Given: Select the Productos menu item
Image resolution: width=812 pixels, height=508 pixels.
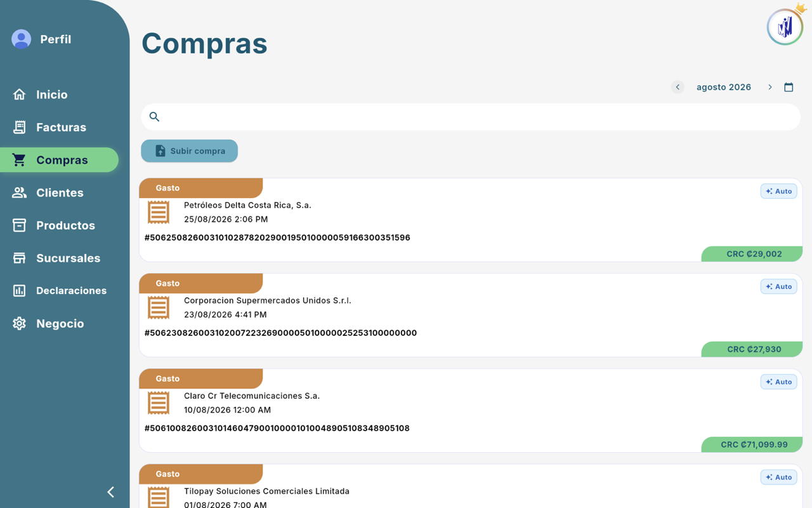Looking at the screenshot, I should pos(60,225).
